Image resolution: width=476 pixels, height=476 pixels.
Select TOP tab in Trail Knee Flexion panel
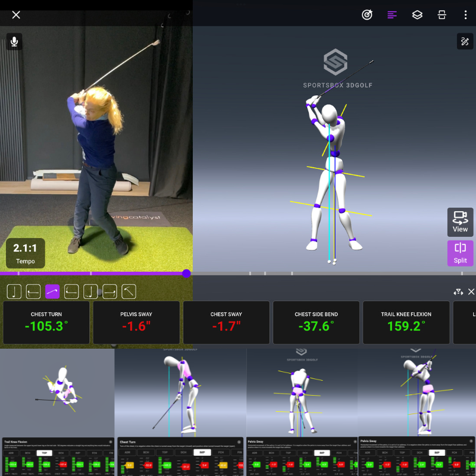pyautogui.click(x=44, y=453)
